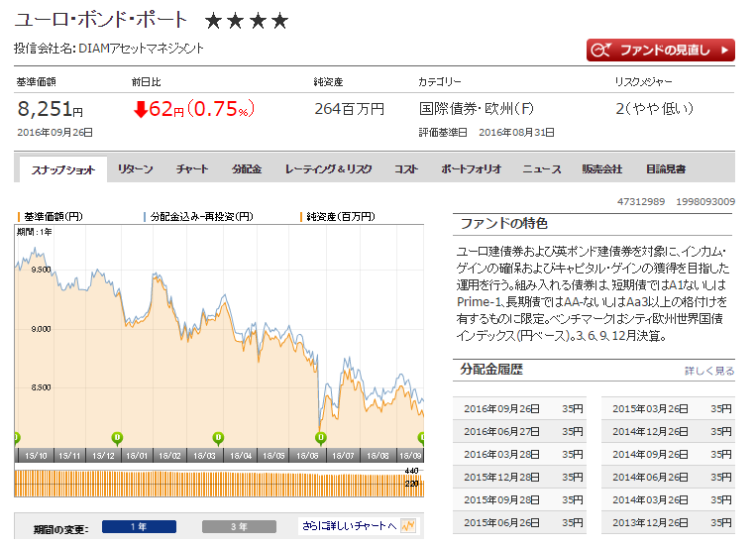
Task: Click the fund title ユーロ・ボンド・ポート
Action: point(100,20)
